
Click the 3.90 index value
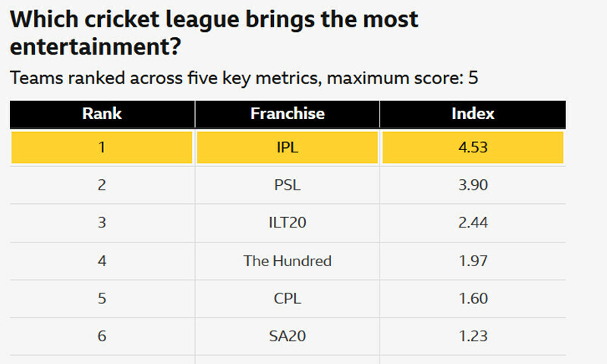pos(472,185)
